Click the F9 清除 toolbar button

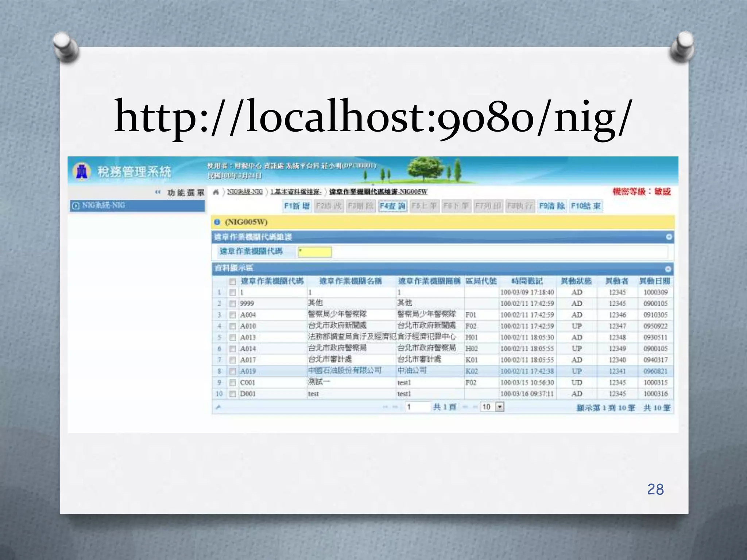tap(552, 206)
